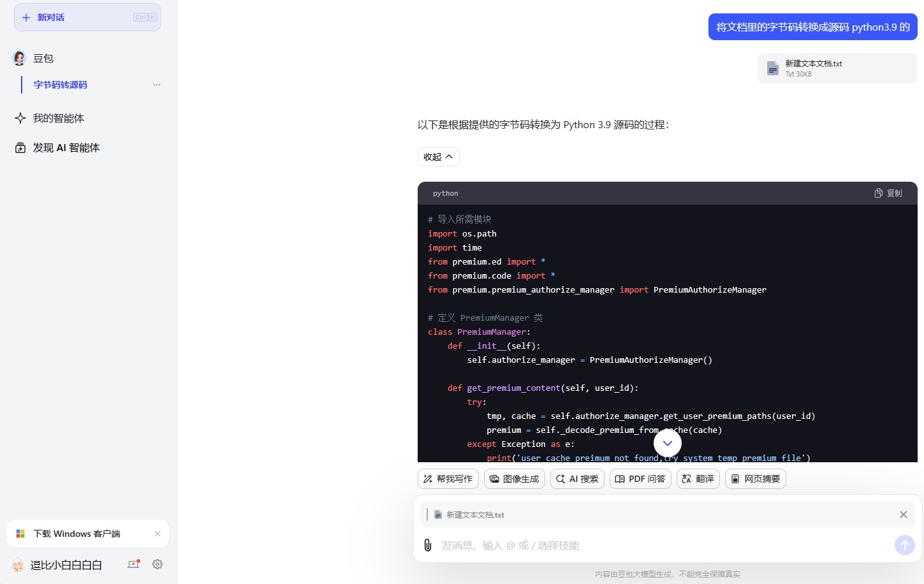This screenshot has height=584, width=924.
Task: Select the 帮我写作 skill
Action: 448,479
